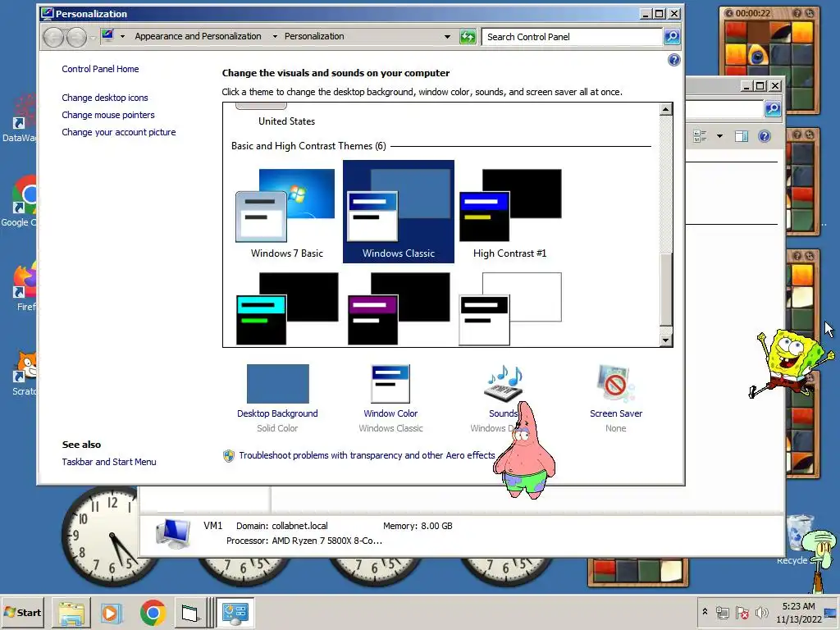
Task: Open Appearance and Personalization breadcrumb
Action: pos(199,36)
